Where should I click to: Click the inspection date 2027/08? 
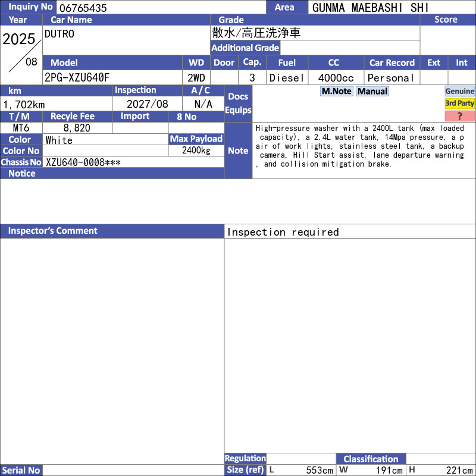click(147, 104)
